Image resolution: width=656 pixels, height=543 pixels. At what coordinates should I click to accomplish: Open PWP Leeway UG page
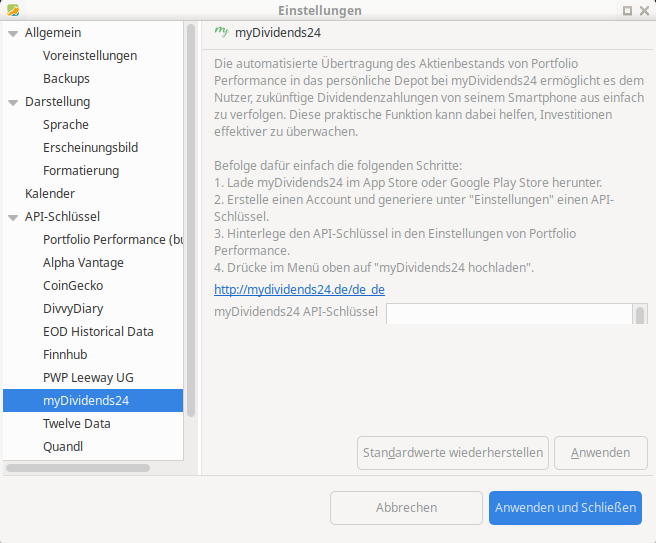click(x=88, y=378)
